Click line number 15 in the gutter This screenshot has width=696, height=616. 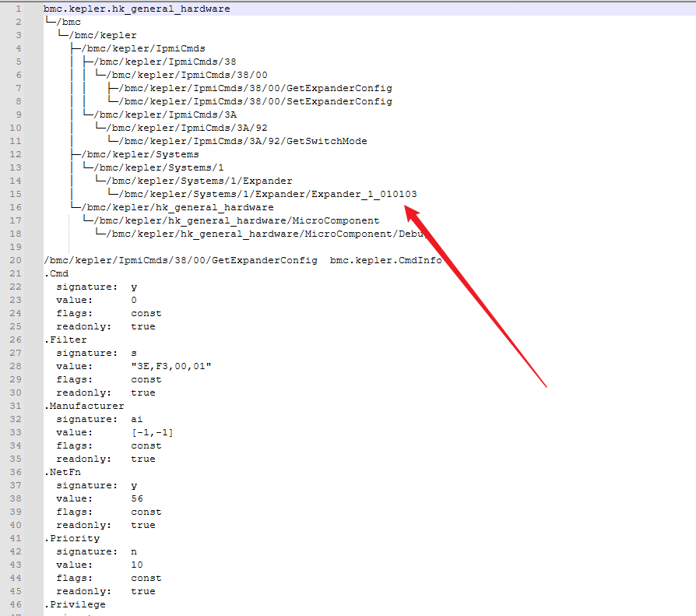click(16, 194)
